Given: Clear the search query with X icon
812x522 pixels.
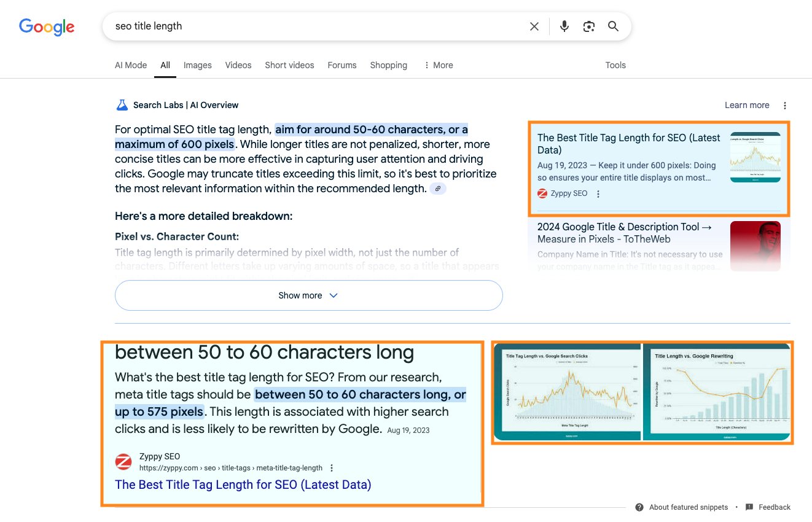Looking at the screenshot, I should click(x=534, y=26).
